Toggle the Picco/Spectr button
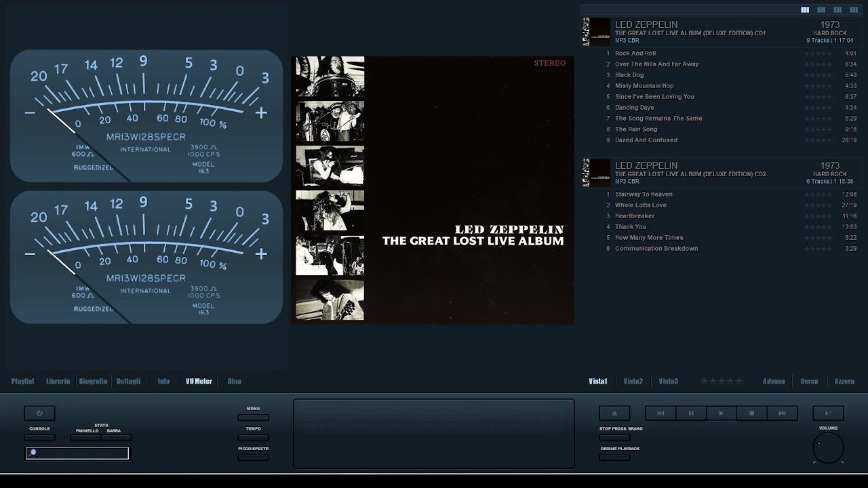The width and height of the screenshot is (868, 488). tap(253, 457)
